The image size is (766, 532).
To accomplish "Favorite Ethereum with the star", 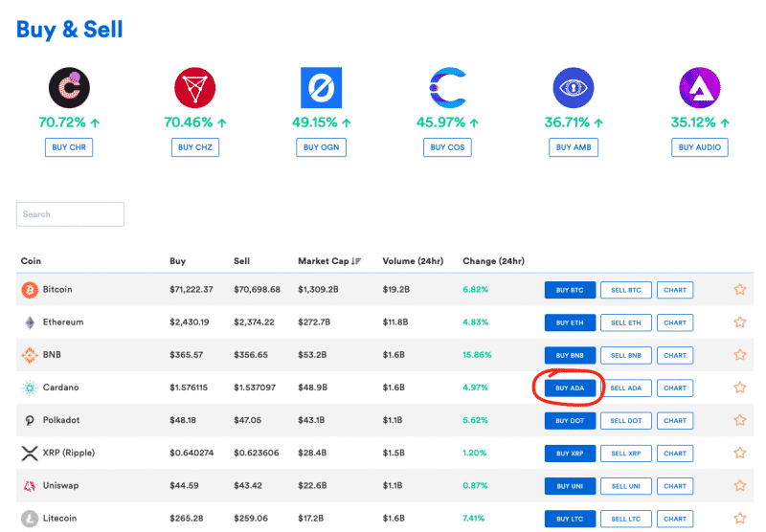I will point(739,322).
